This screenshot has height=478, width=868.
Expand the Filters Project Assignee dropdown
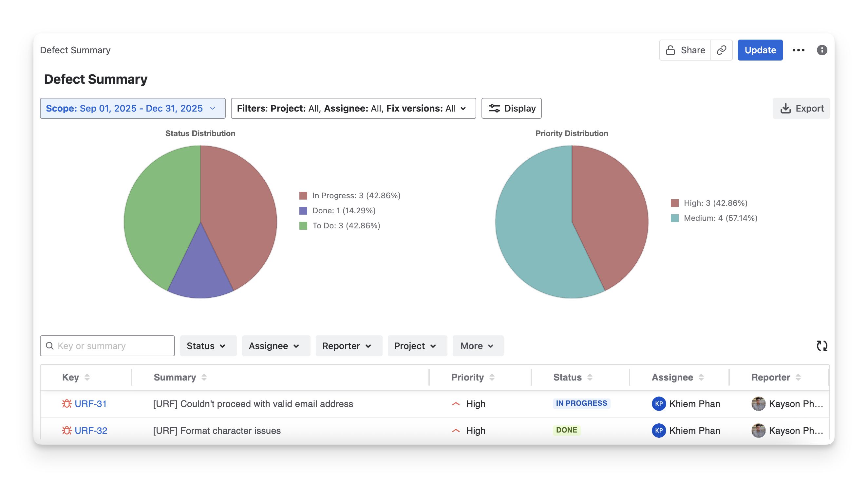pyautogui.click(x=353, y=108)
